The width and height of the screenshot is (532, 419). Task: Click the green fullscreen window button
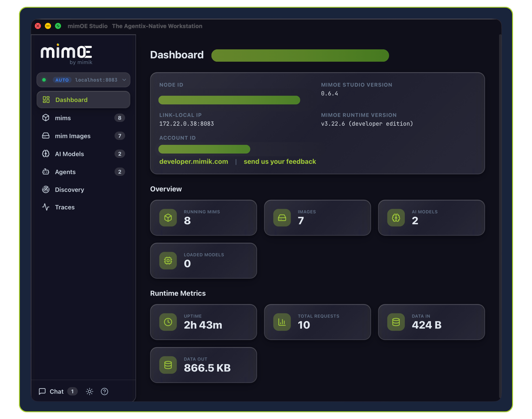58,26
